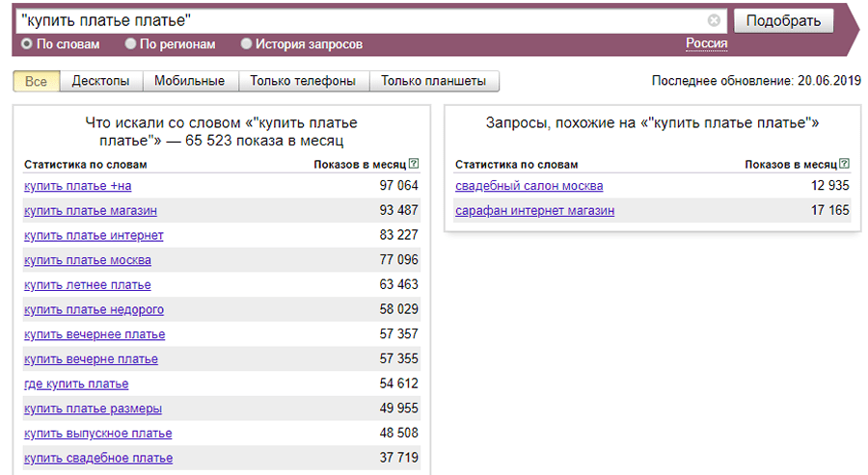Open the 'купить платье магазин' query link
Screen dimensions: 868x475
click(x=91, y=210)
